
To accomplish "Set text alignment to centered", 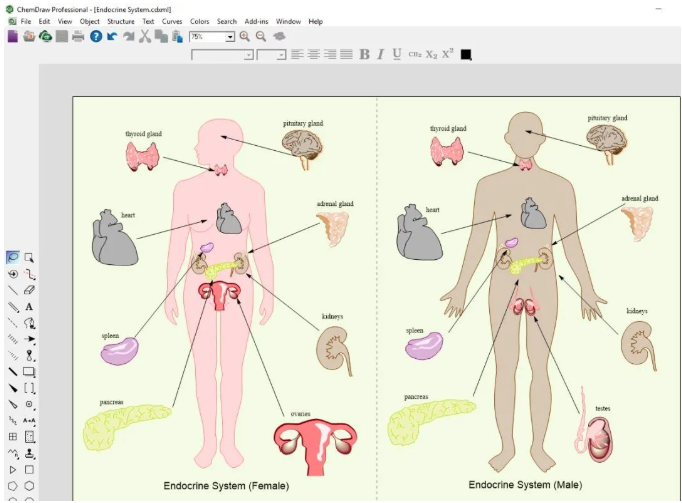I will point(314,54).
